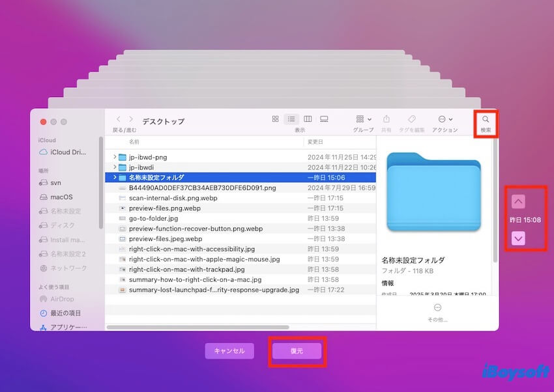The width and height of the screenshot is (554, 392).
Task: Select scan-internal-disk.png.webp file
Action: point(173,198)
